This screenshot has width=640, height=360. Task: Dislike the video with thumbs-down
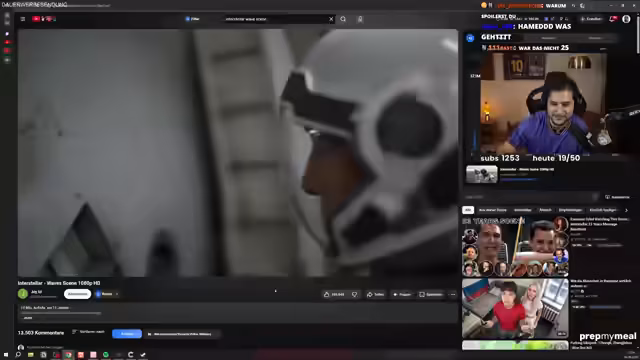[x=355, y=294]
